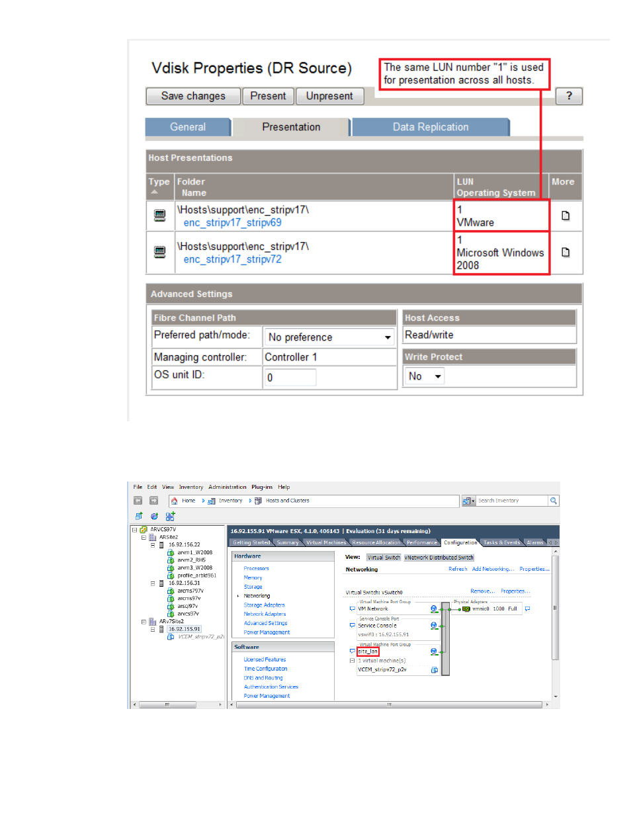
Task: Select the profile_arbld961 VM
Action: coord(196,575)
